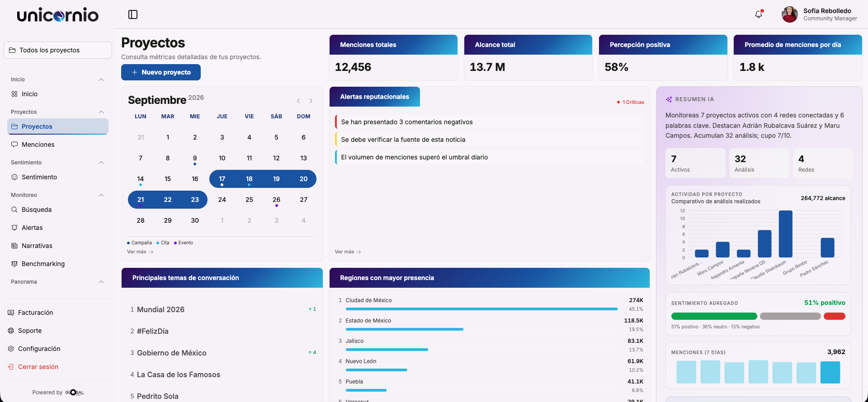Viewport: 868px width, 402px height.
Task: Collapse the Monitoreo sidebar section
Action: click(x=101, y=195)
